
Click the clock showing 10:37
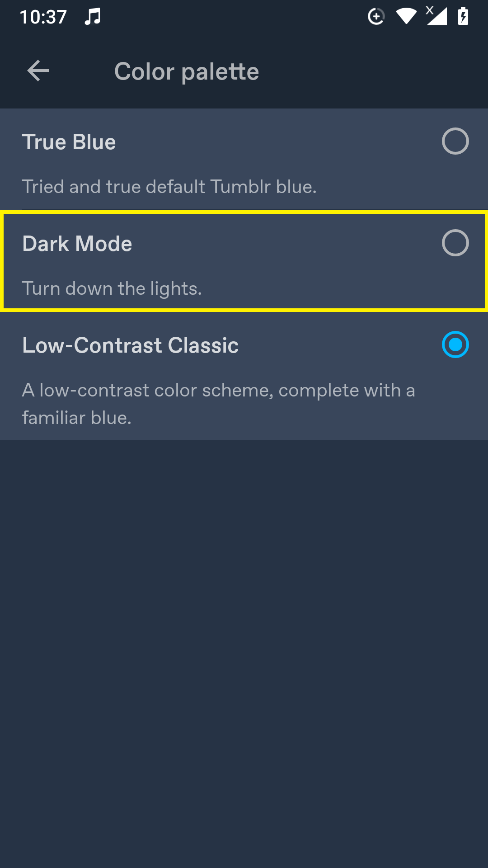pyautogui.click(x=43, y=16)
